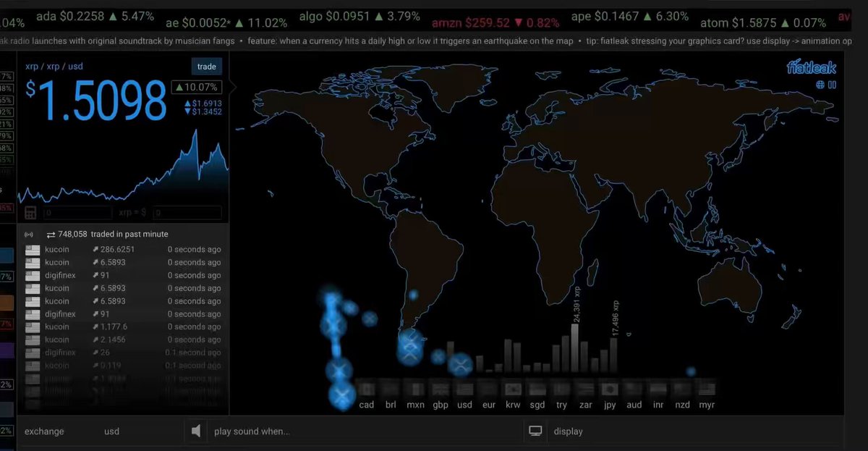Select the mxn currency flag
868x451 pixels.
tap(416, 389)
